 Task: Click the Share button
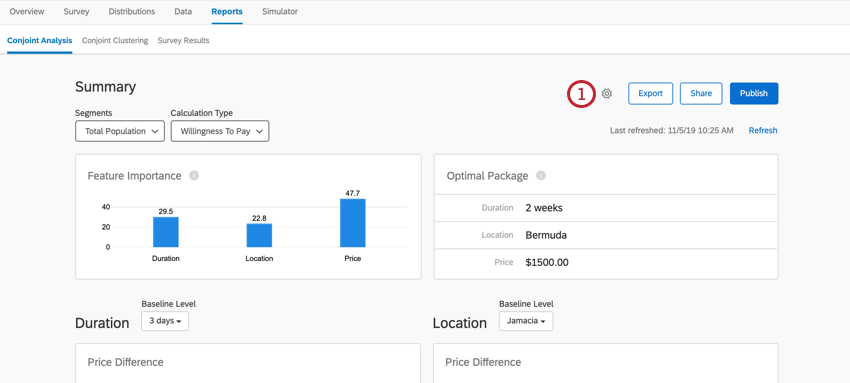(x=701, y=93)
